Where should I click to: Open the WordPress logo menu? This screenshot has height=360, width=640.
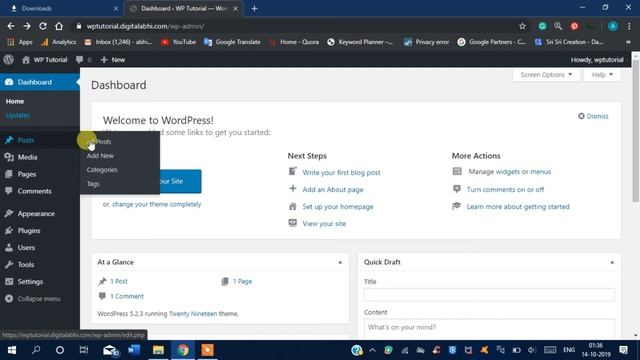click(x=9, y=60)
